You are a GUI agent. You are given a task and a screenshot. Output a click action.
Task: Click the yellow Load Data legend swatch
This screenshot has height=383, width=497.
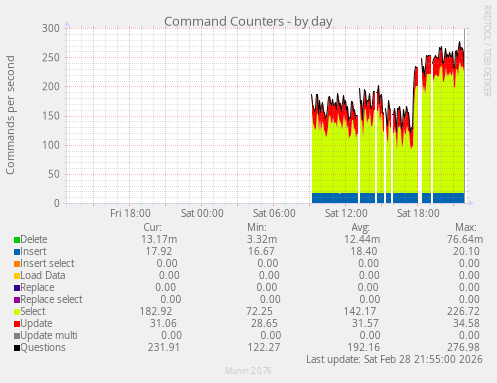tap(17, 276)
